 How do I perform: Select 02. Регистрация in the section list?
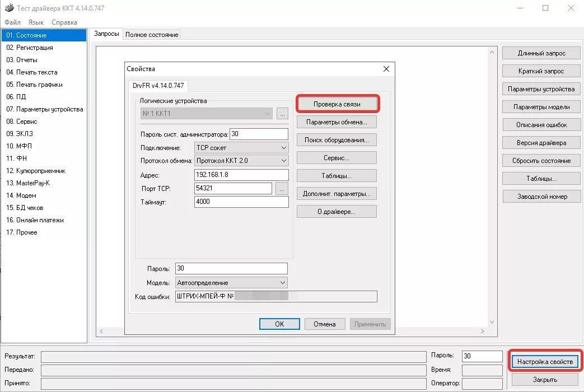coord(44,48)
